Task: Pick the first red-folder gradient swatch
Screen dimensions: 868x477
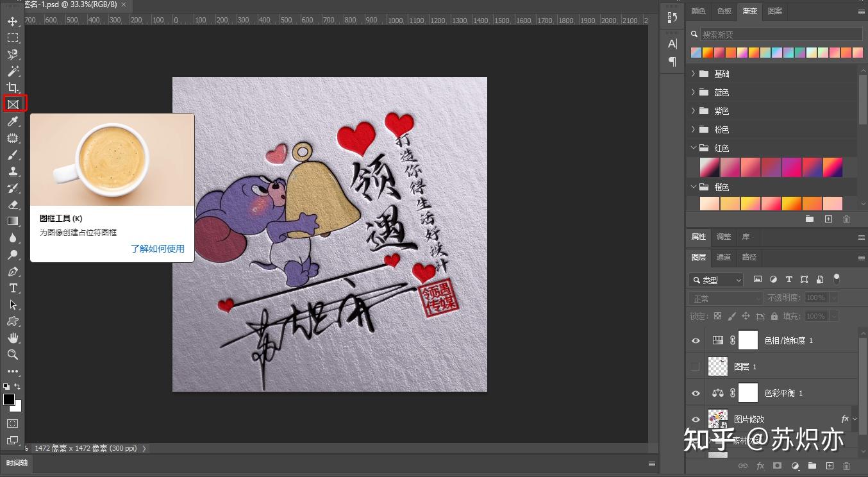Action: (709, 168)
